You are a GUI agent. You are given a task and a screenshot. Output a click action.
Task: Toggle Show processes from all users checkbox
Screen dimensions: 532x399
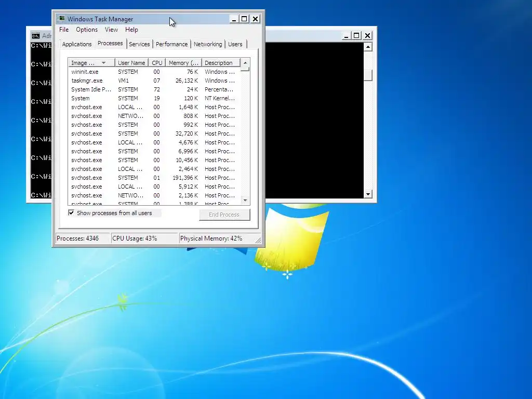coord(71,212)
